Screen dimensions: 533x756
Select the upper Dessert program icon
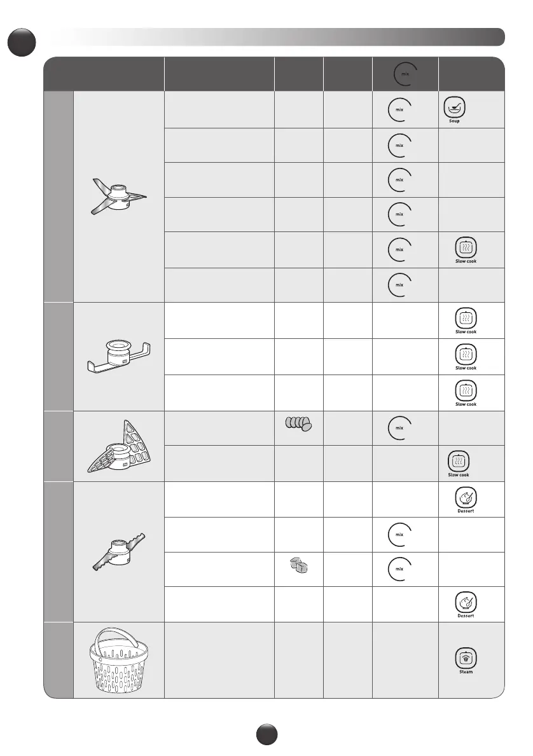coord(467,497)
